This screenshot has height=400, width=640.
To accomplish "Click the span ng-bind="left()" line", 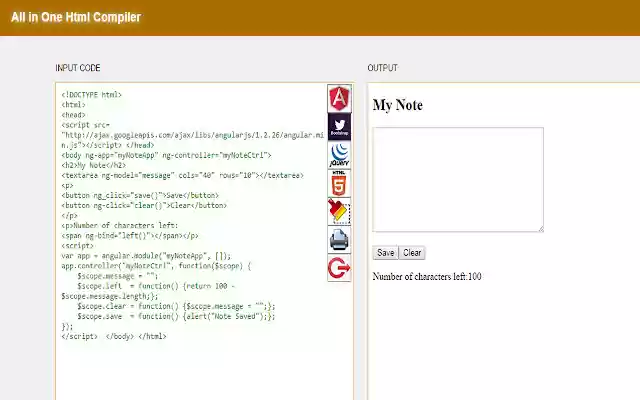I will 130,236.
